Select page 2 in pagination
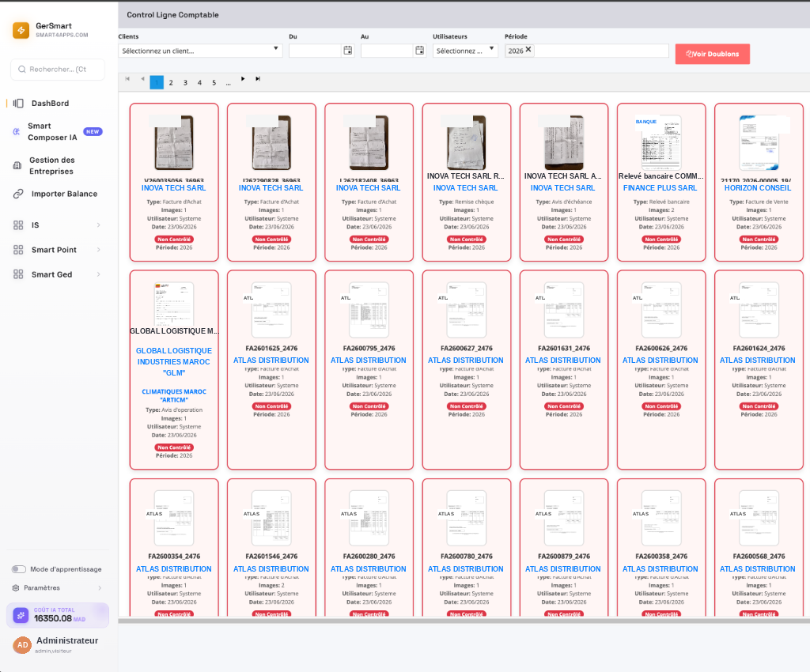 pyautogui.click(x=171, y=82)
